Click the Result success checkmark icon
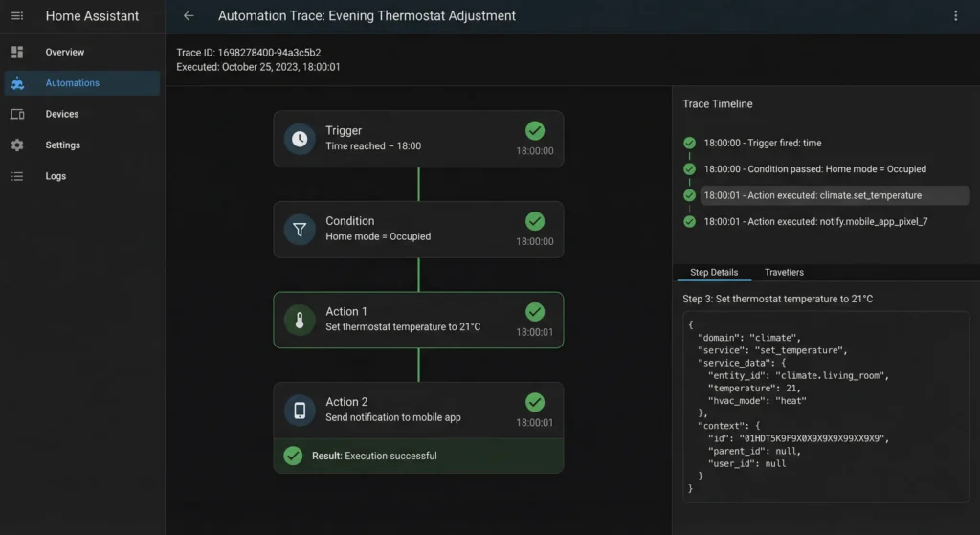 293,456
